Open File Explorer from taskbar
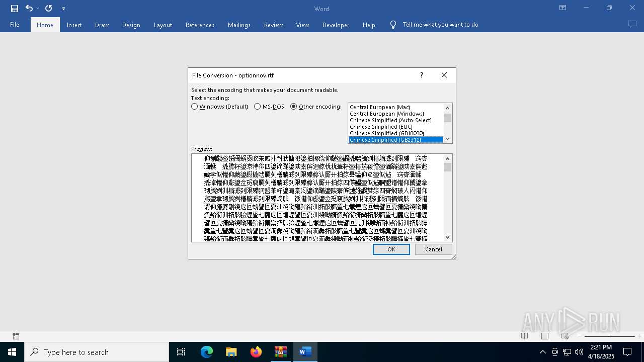This screenshot has height=362, width=644. 231,352
